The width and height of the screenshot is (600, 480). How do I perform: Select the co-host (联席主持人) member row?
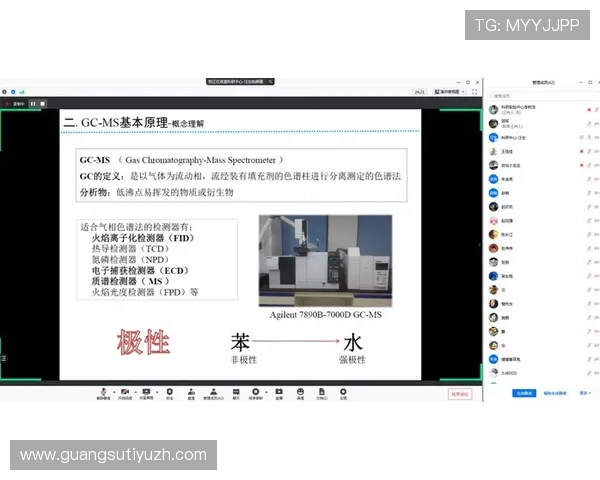tap(543, 124)
